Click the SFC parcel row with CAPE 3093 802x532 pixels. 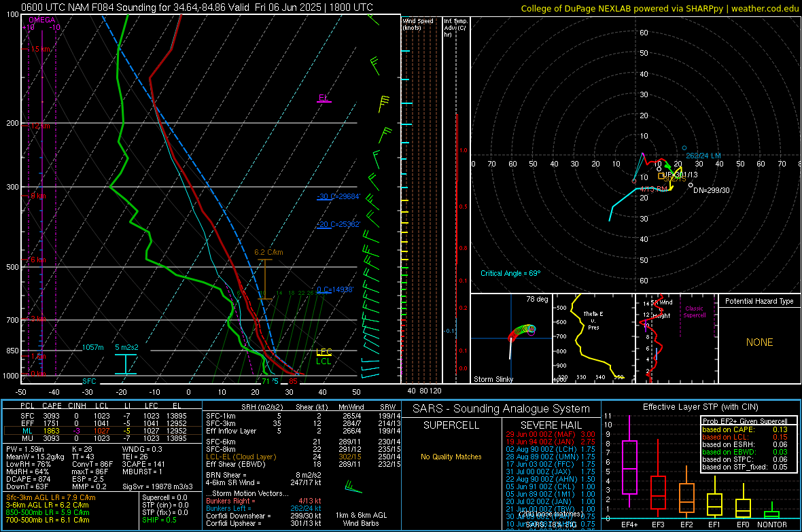101,416
